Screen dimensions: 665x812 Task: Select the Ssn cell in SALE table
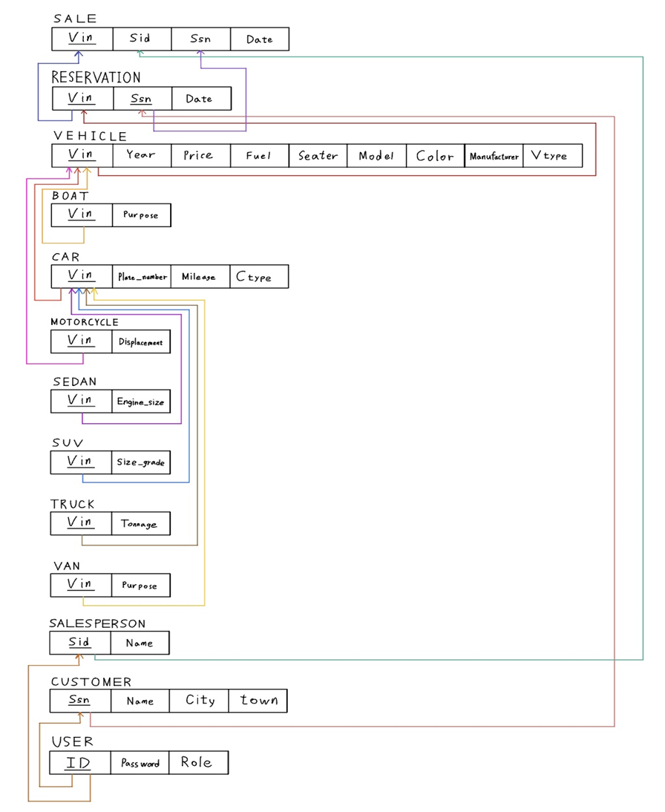click(201, 39)
